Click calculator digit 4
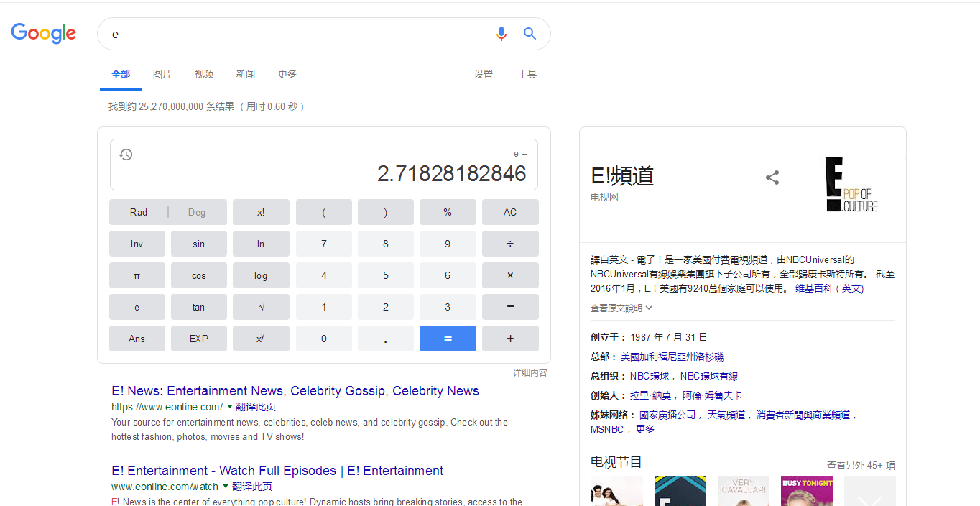This screenshot has height=506, width=980. (x=324, y=275)
